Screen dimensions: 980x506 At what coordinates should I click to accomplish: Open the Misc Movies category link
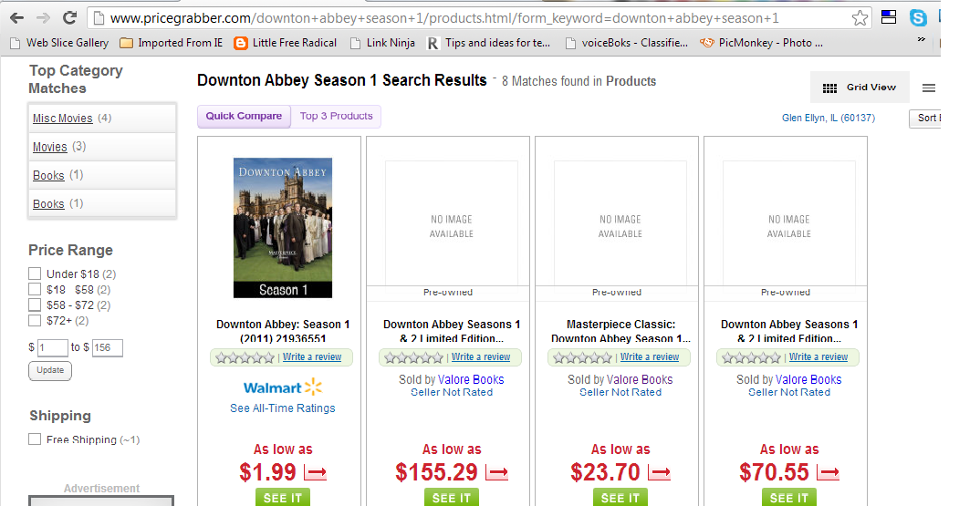(62, 119)
